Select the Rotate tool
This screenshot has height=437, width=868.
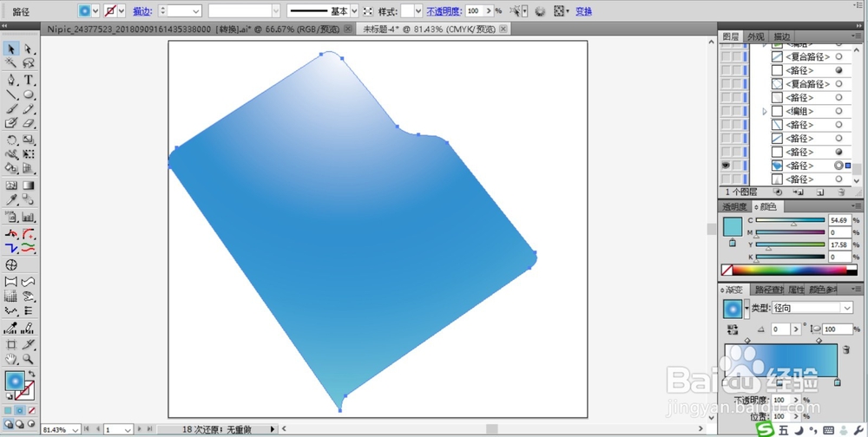click(11, 140)
